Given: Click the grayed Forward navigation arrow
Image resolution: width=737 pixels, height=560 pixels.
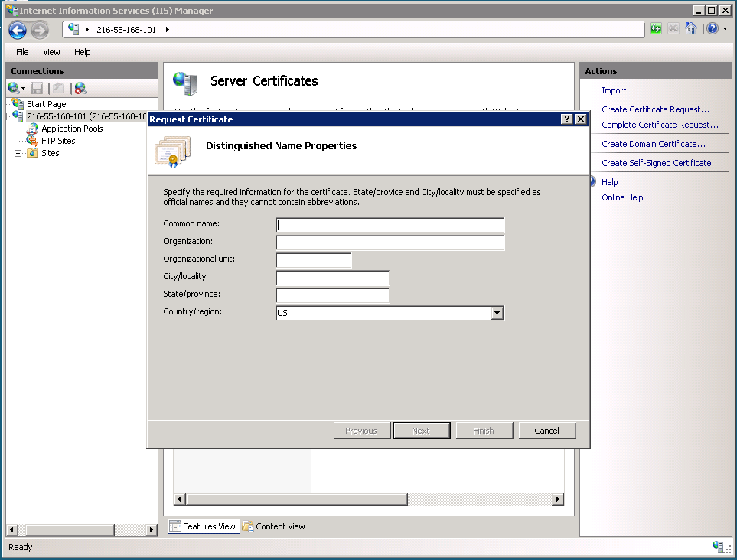Looking at the screenshot, I should (x=40, y=31).
